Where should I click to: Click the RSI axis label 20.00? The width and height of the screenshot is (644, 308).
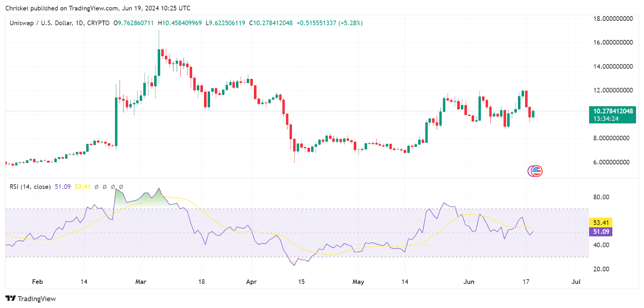tap(601, 269)
